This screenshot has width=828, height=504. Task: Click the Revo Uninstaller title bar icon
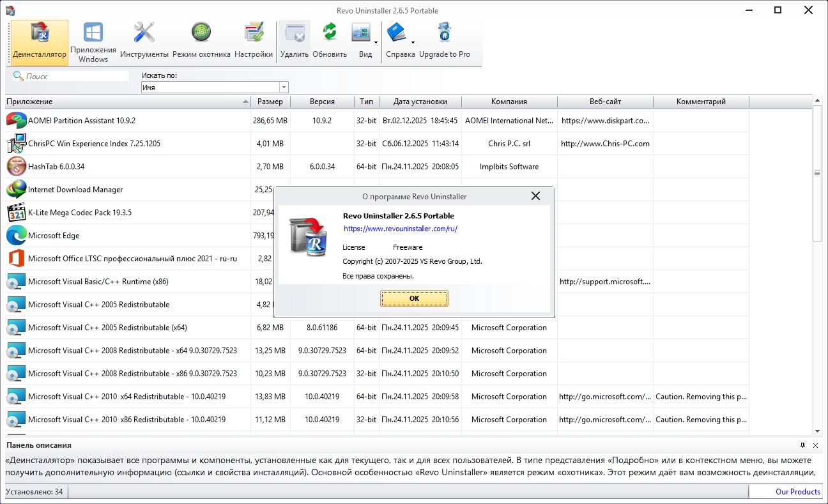point(10,10)
